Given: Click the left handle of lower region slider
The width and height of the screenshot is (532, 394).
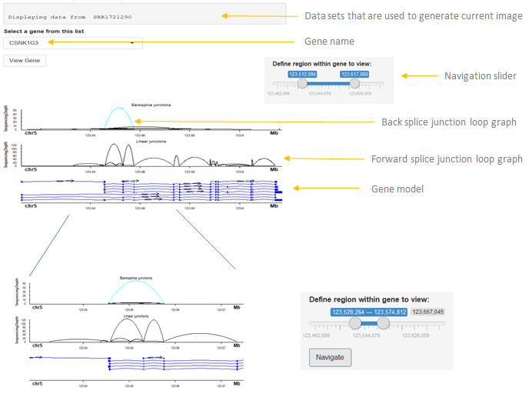Looking at the screenshot, I should pyautogui.click(x=355, y=324).
